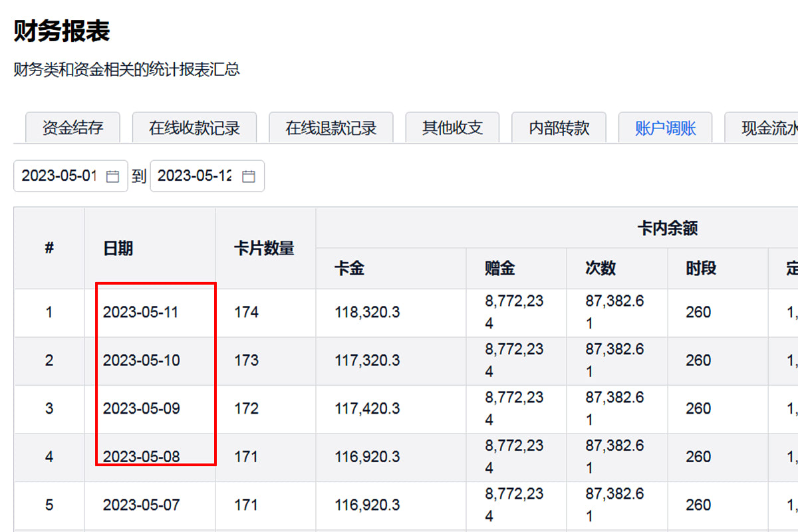Click the 时段 column header

[701, 269]
